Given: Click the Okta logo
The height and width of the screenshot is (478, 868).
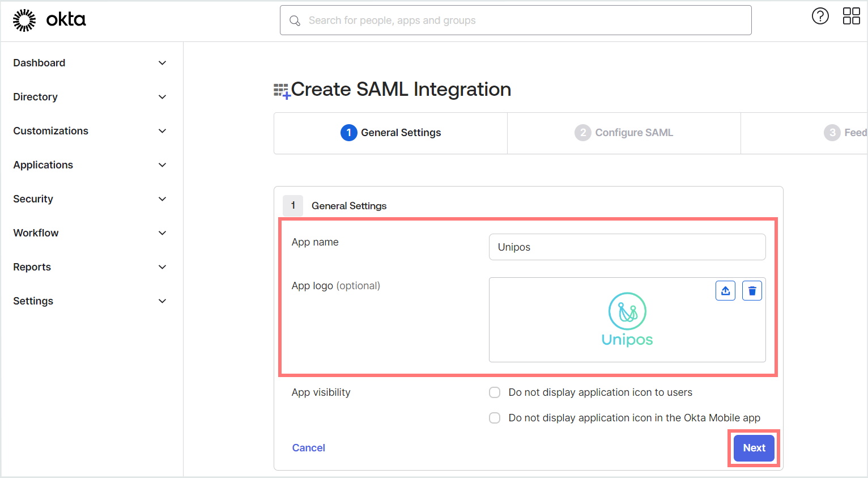Looking at the screenshot, I should coord(49,20).
